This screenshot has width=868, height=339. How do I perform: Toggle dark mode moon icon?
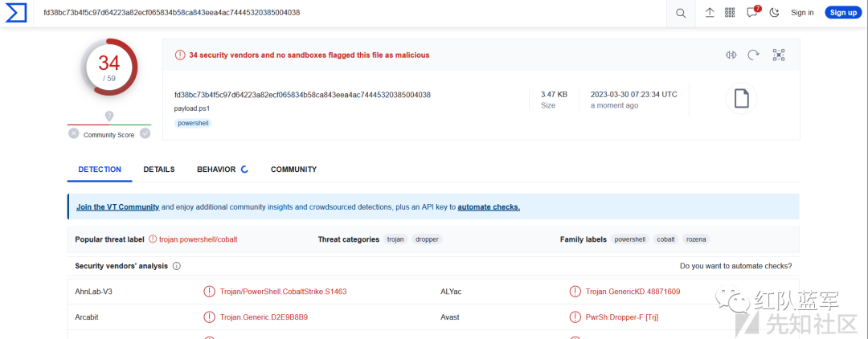(x=775, y=12)
